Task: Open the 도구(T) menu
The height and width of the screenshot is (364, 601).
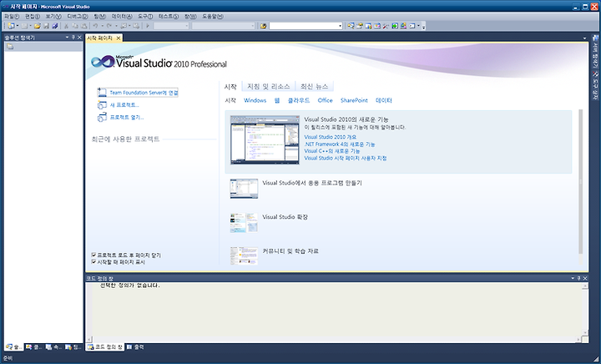Action: coord(145,16)
